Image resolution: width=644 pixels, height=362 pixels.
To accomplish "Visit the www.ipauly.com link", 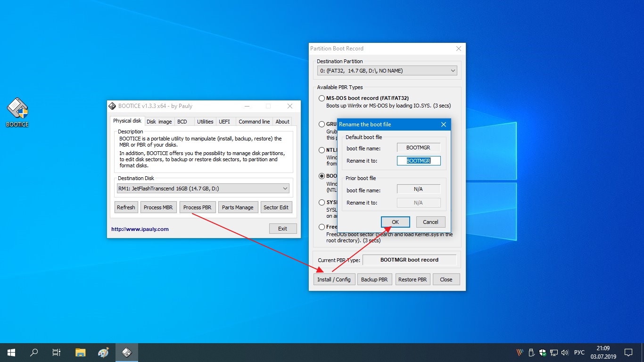I will [x=140, y=229].
